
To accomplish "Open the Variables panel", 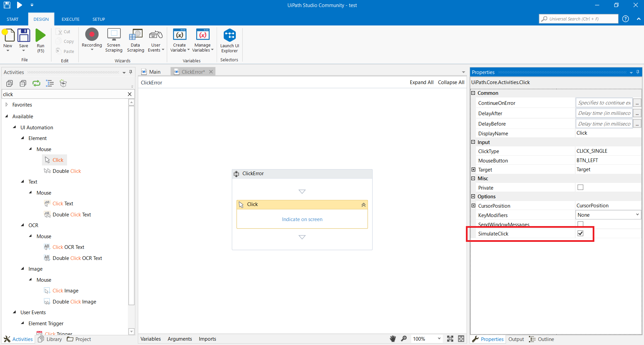I will pos(151,339).
